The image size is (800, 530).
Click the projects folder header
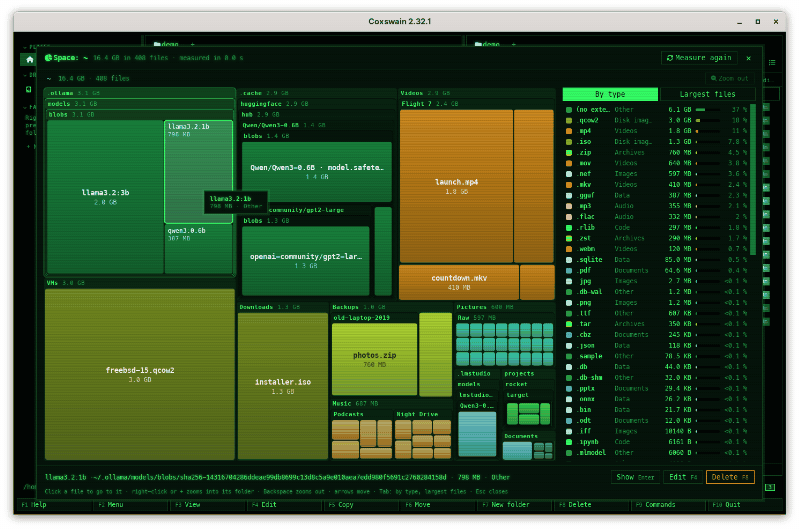coord(528,374)
